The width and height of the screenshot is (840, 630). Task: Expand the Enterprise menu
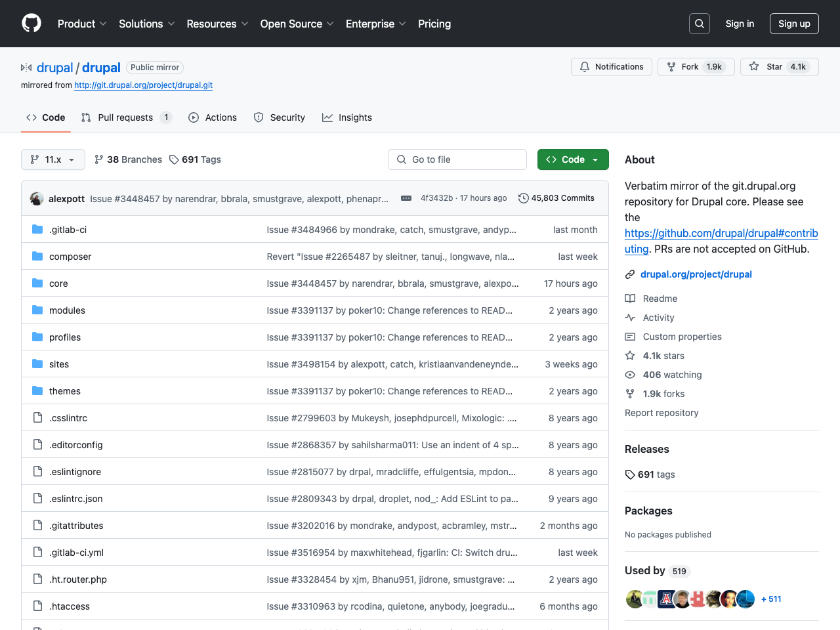pos(376,24)
